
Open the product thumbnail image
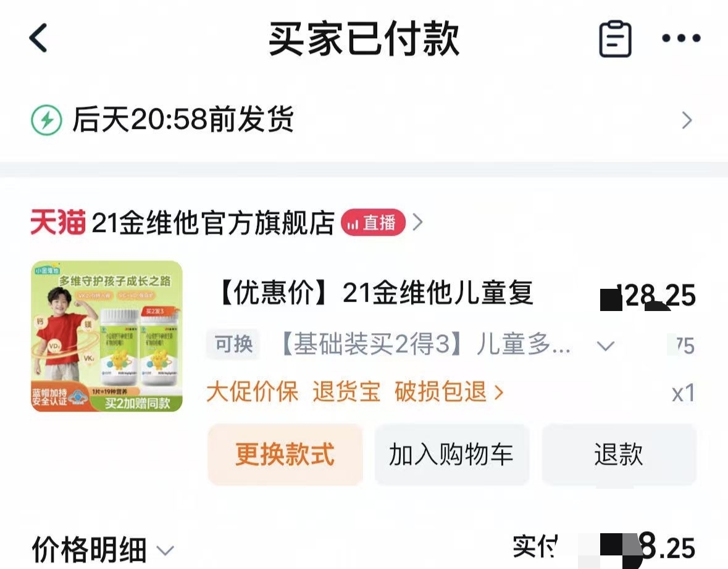coord(107,336)
